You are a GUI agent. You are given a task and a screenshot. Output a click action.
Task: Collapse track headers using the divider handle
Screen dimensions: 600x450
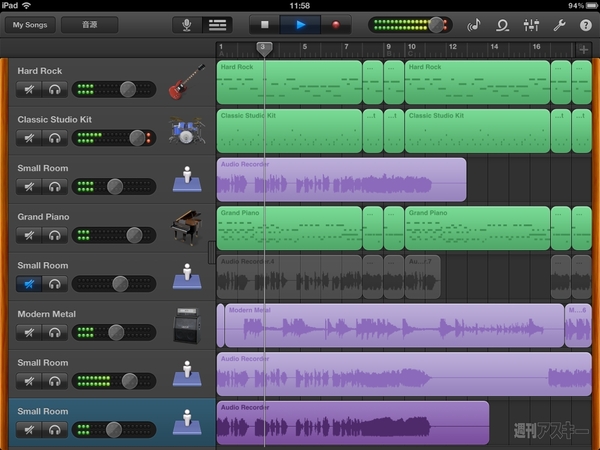click(211, 251)
